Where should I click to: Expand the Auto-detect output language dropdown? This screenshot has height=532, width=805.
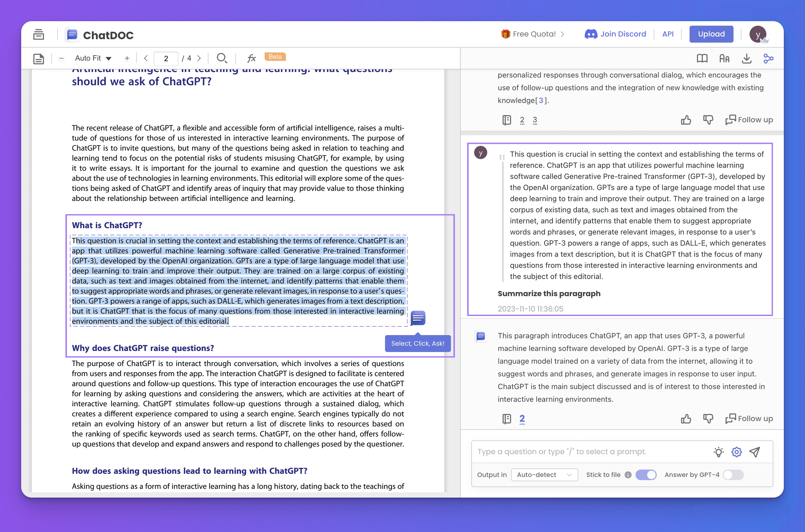pyautogui.click(x=544, y=475)
